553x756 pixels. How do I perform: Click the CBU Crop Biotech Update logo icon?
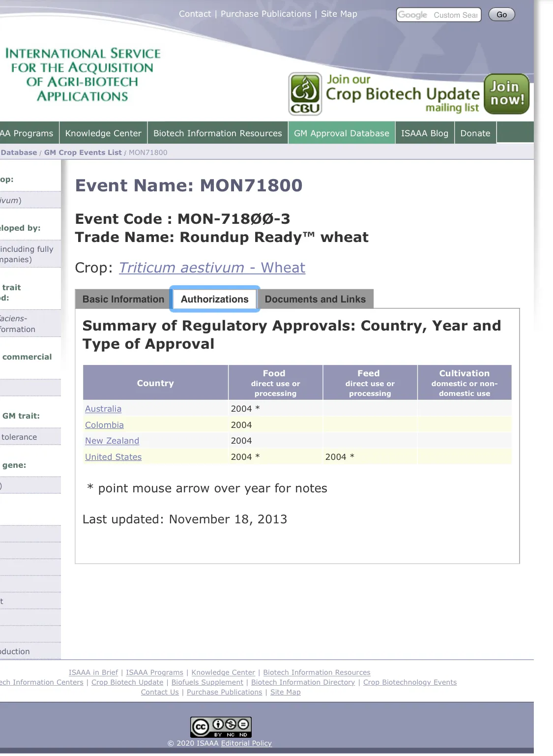[x=305, y=94]
